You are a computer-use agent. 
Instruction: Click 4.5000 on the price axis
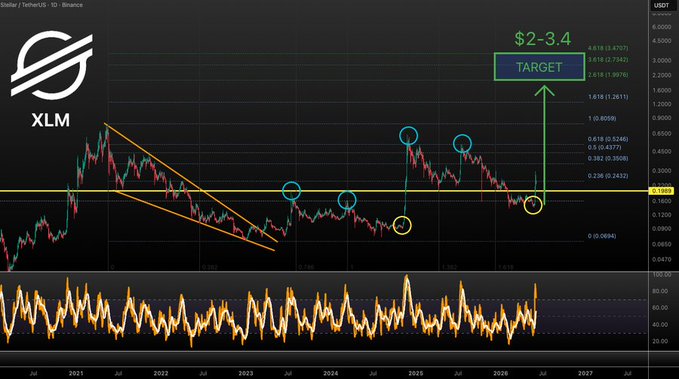pos(661,41)
